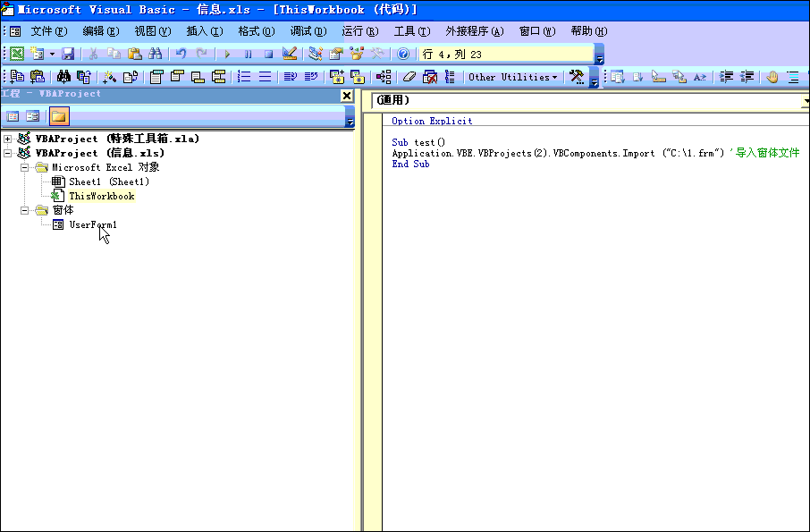Open Find with the binoculars icon in the standard toolbar
Image resolution: width=810 pixels, height=532 pixels.
coord(155,54)
